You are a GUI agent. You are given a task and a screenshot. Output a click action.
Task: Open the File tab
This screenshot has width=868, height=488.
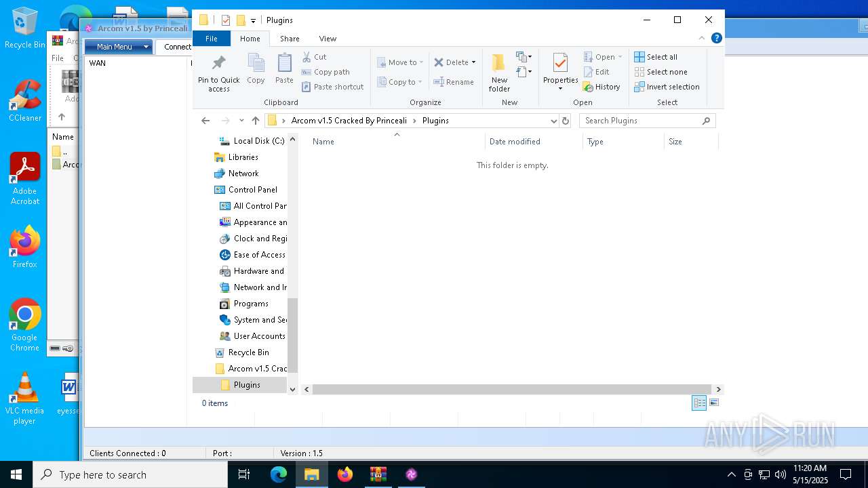[212, 39]
